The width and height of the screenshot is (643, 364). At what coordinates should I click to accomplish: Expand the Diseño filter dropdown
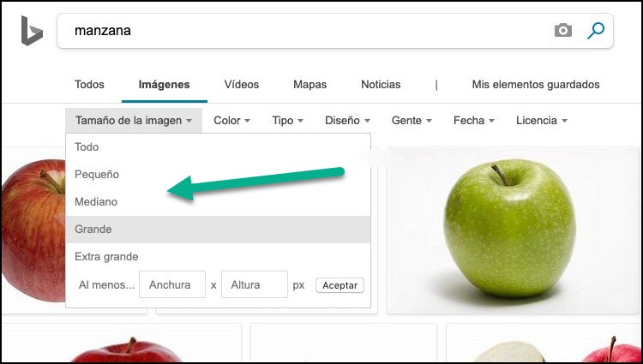(347, 121)
